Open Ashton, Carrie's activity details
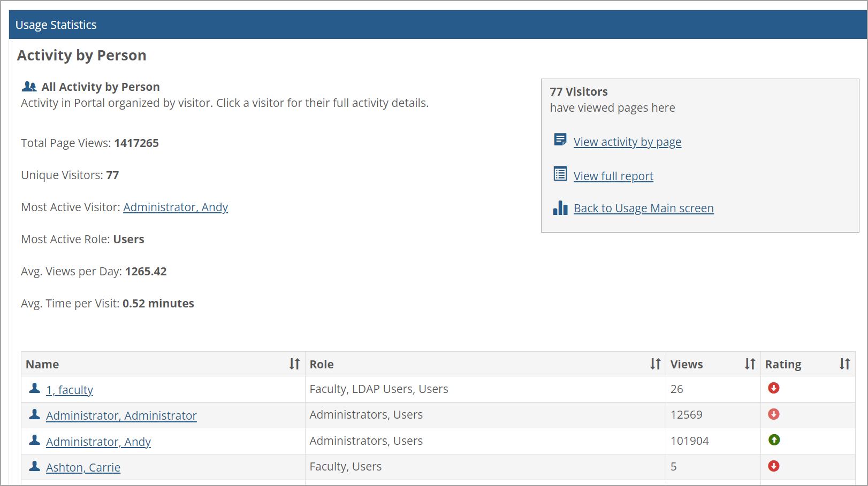The height and width of the screenshot is (486, 868). [83, 467]
